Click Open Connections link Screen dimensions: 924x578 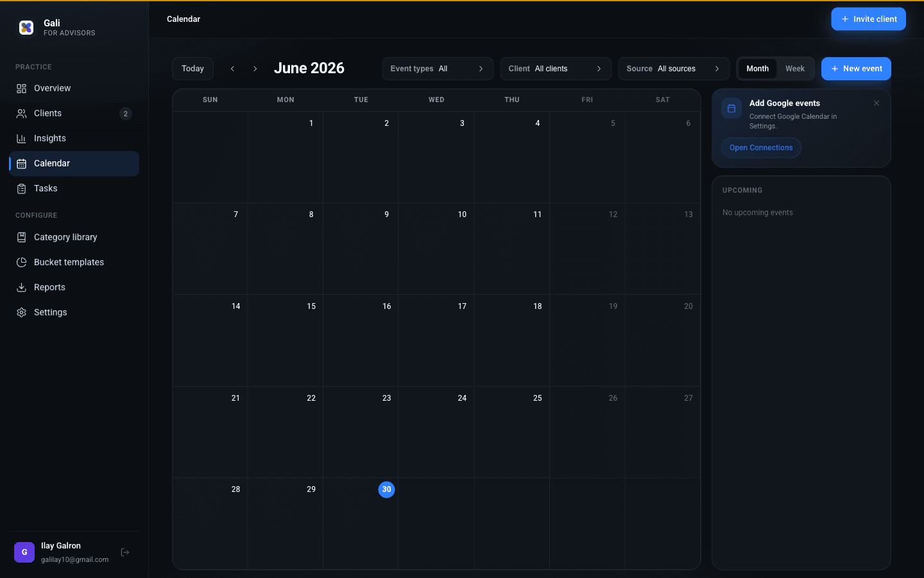click(761, 148)
